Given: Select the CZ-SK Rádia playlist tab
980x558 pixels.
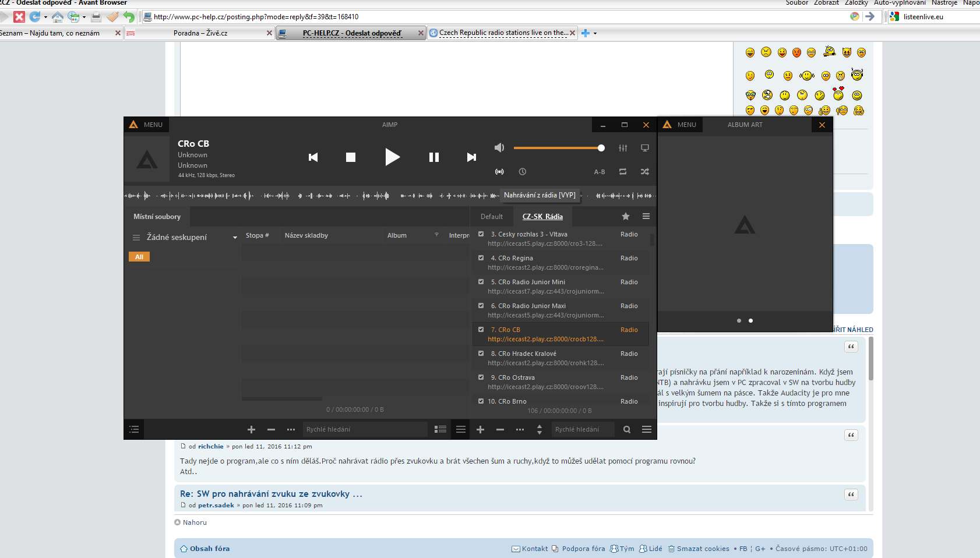Looking at the screenshot, I should pos(542,217).
